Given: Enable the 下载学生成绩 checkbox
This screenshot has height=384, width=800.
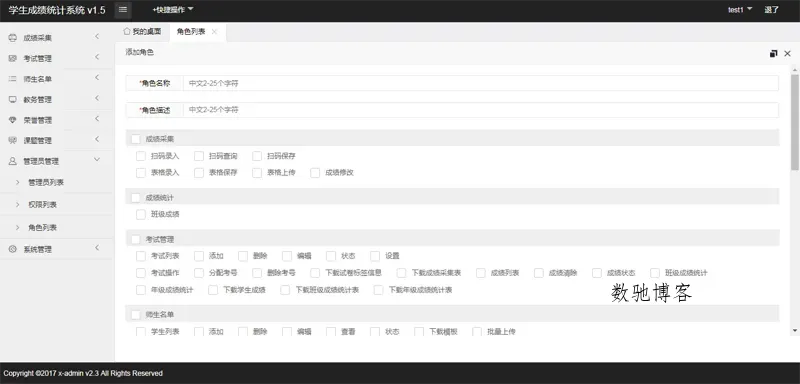Looking at the screenshot, I should (213, 290).
